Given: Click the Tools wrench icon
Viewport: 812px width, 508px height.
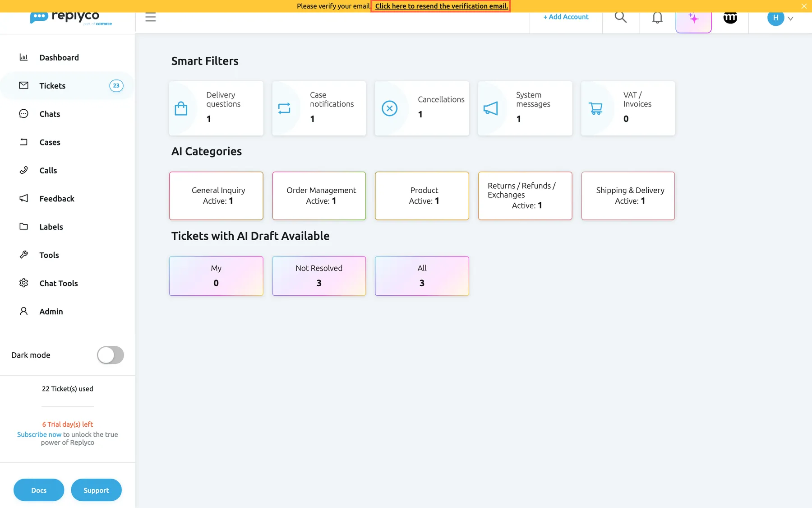Looking at the screenshot, I should pos(23,255).
